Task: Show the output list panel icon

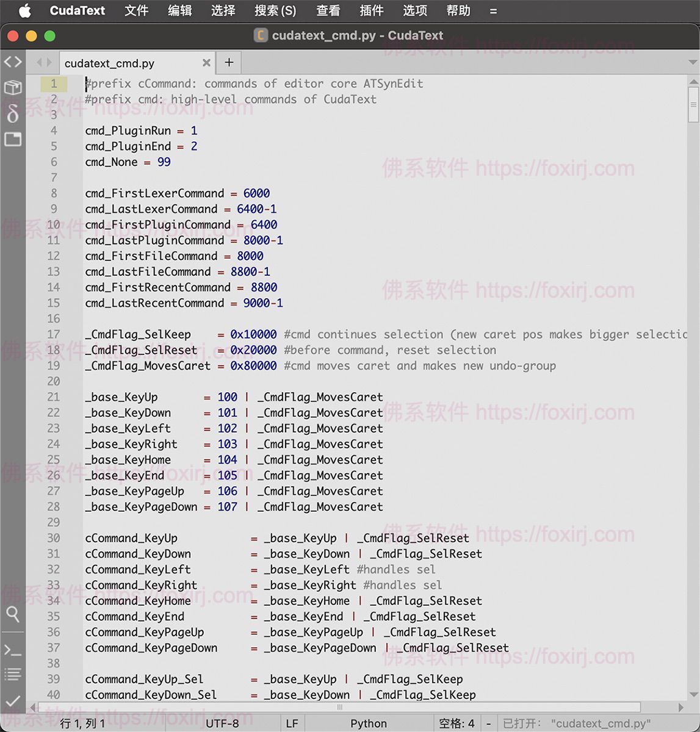Action: pyautogui.click(x=12, y=673)
